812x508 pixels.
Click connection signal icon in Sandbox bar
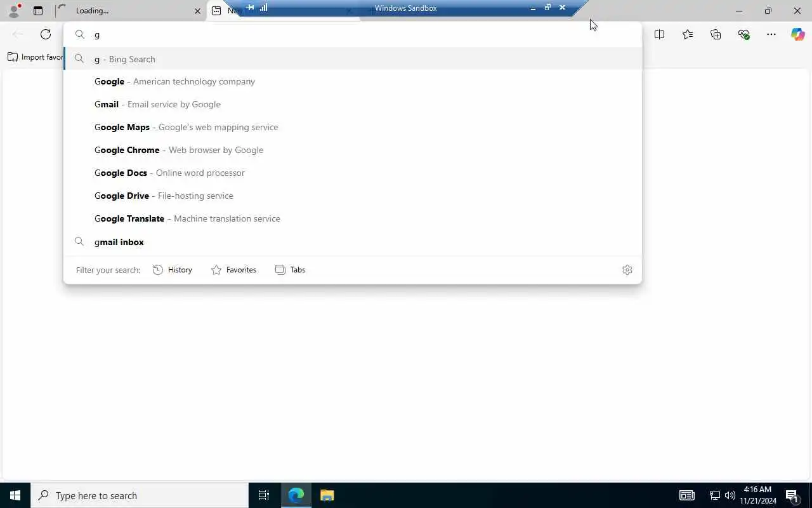[264, 8]
